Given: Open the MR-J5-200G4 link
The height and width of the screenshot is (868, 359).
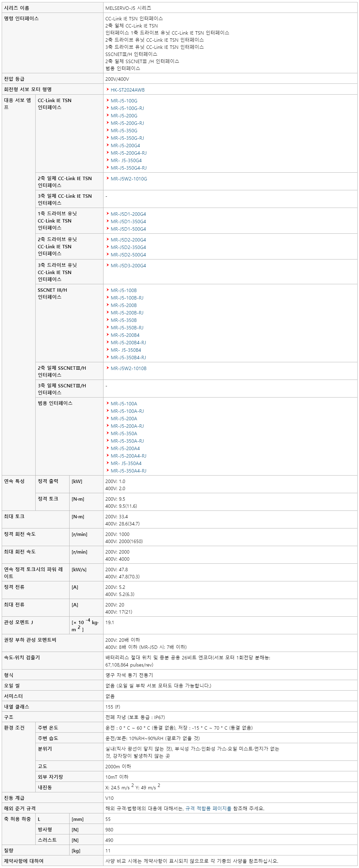Looking at the screenshot, I should pos(125,146).
